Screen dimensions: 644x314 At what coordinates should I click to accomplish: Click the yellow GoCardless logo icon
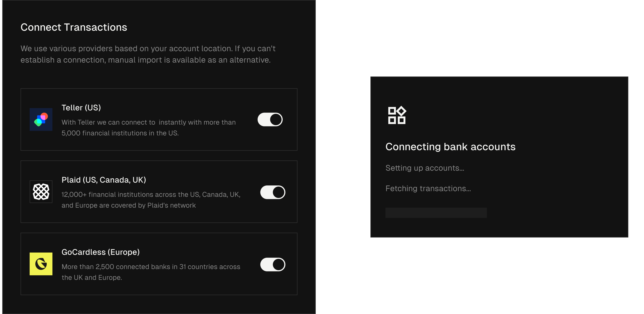point(41,264)
